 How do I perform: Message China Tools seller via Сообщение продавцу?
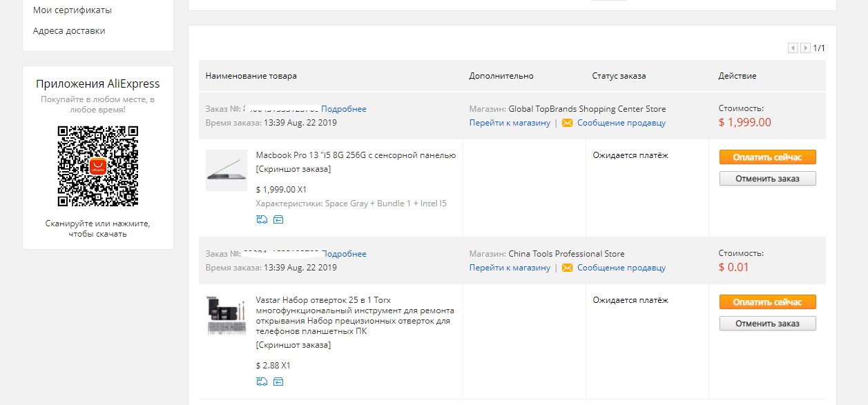tap(621, 268)
